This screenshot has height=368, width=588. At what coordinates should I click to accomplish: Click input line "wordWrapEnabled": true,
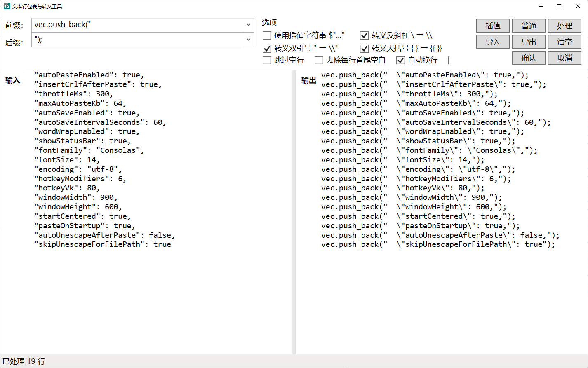[87, 131]
